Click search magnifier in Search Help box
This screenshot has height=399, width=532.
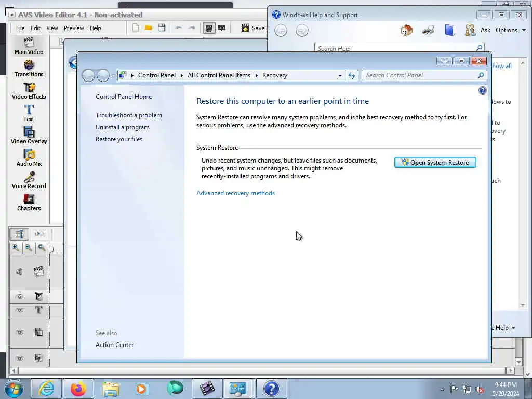pyautogui.click(x=479, y=48)
